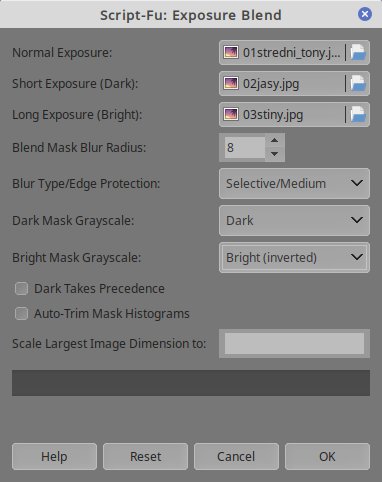Click the Help button

(x=54, y=456)
